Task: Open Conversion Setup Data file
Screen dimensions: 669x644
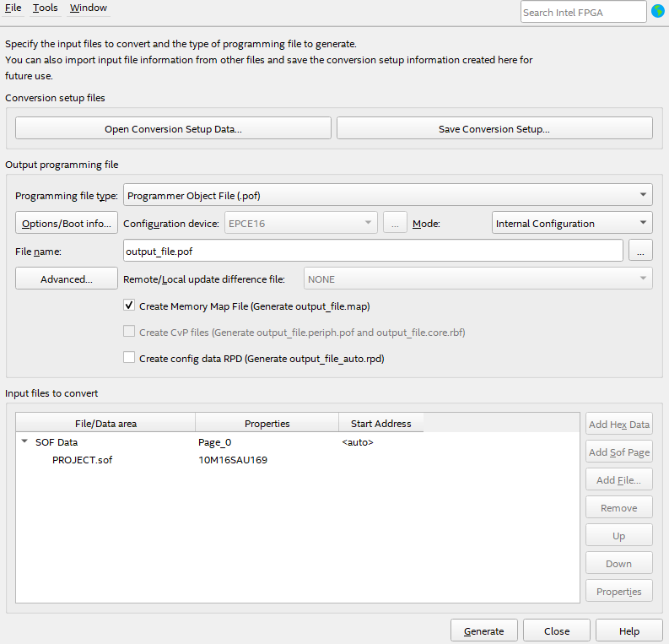Action: click(173, 128)
